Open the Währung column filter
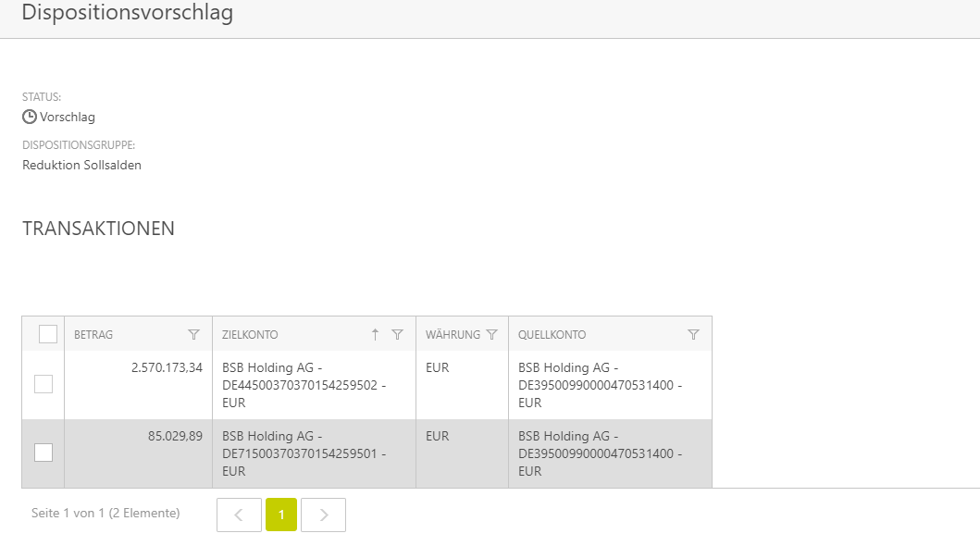 pyautogui.click(x=491, y=335)
